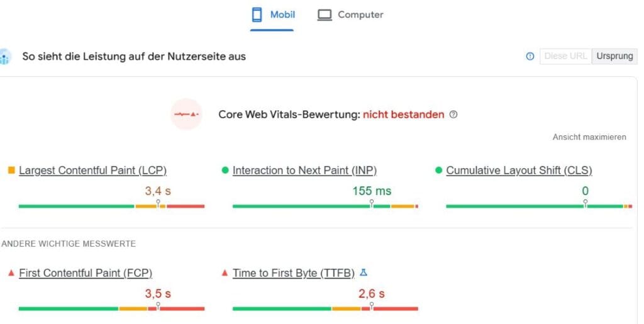Click the info icon beside Diese URL

530,56
